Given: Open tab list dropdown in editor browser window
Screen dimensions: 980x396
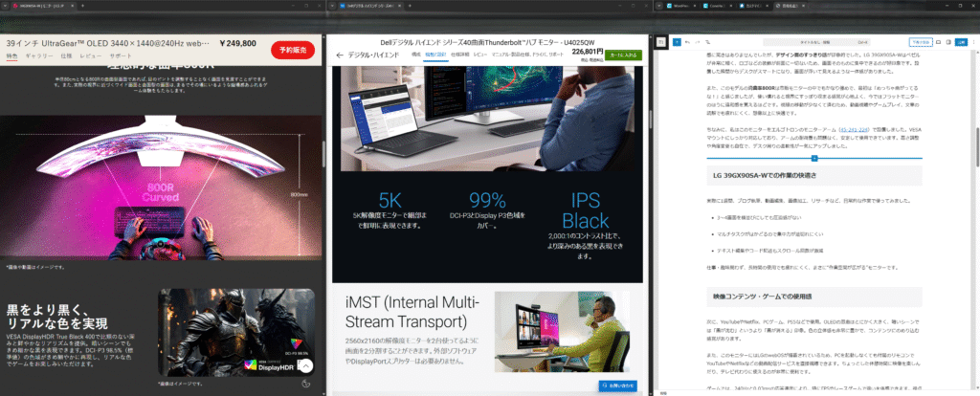Looking at the screenshot, I should [x=658, y=6].
